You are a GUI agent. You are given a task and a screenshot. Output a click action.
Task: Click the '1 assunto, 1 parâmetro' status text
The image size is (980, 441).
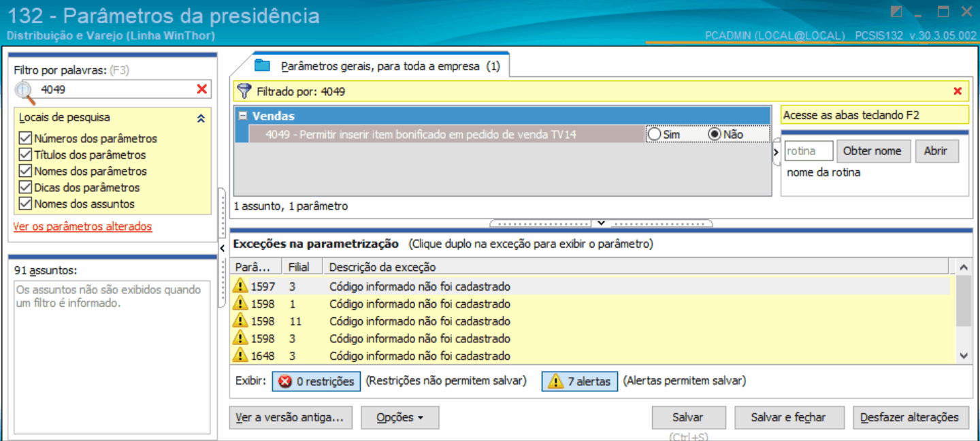coord(291,206)
